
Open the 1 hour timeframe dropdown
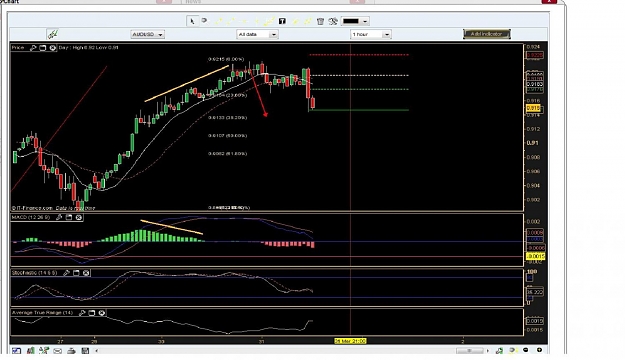click(371, 35)
